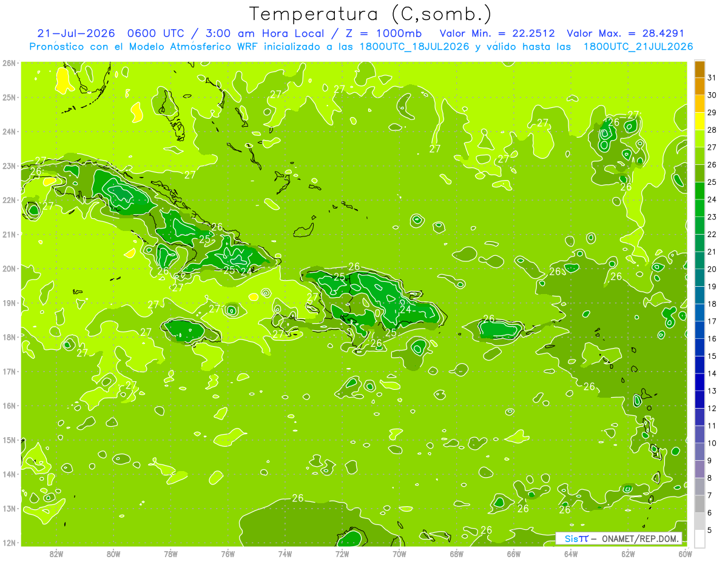Click the 22N latitude axis label

pyautogui.click(x=9, y=200)
